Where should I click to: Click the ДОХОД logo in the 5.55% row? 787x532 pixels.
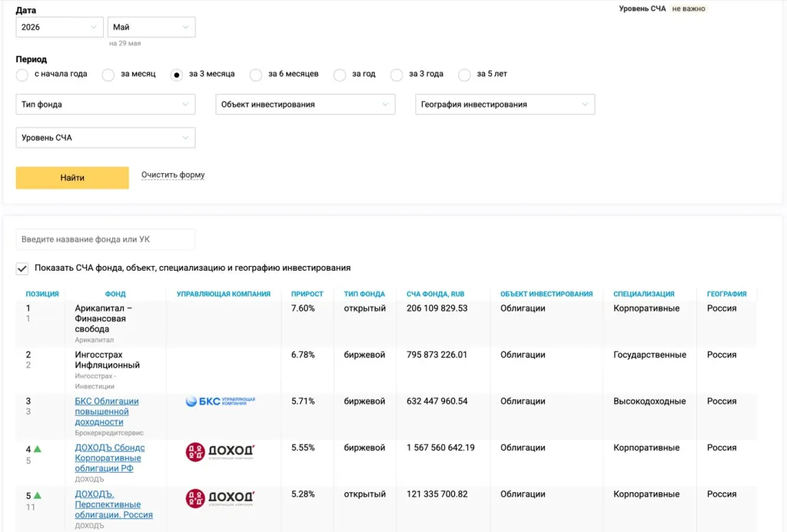tap(221, 452)
